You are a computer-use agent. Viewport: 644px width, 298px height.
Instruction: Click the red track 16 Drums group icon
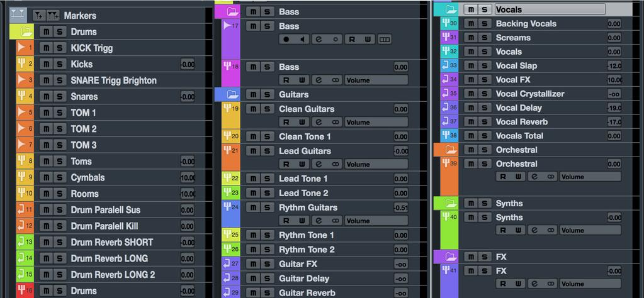point(21,290)
